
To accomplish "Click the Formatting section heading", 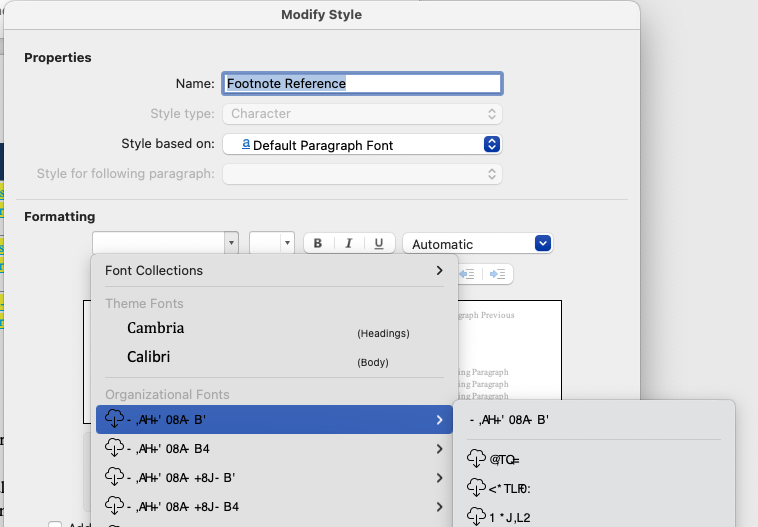I will (60, 217).
